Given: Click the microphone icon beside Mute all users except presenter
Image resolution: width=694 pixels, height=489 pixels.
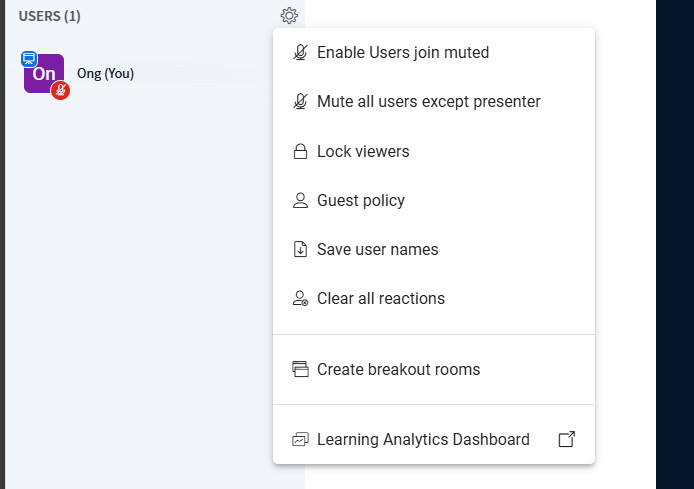Looking at the screenshot, I should 299,101.
